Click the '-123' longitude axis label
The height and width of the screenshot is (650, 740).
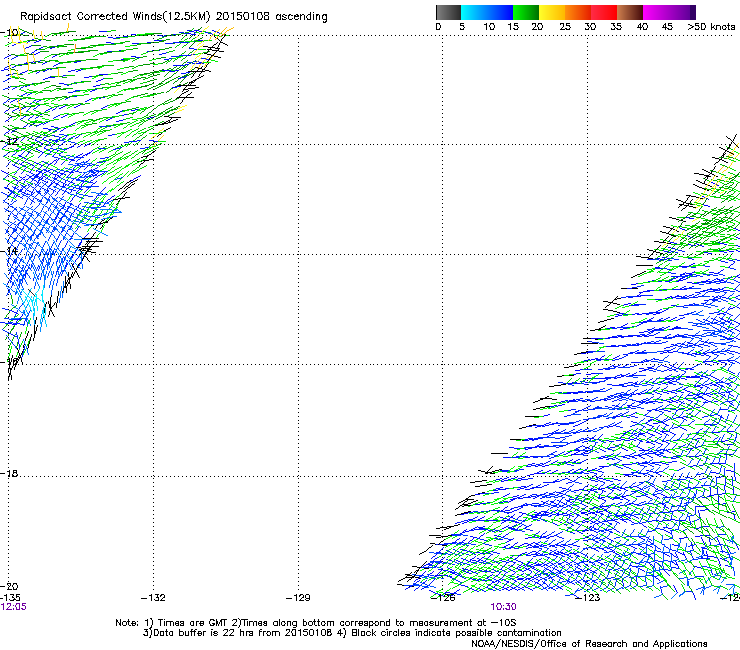pyautogui.click(x=588, y=598)
